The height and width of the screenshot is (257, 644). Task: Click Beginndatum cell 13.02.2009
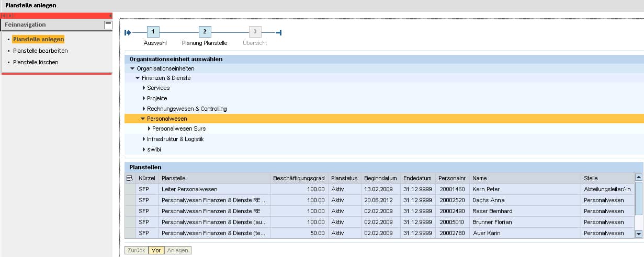point(380,189)
